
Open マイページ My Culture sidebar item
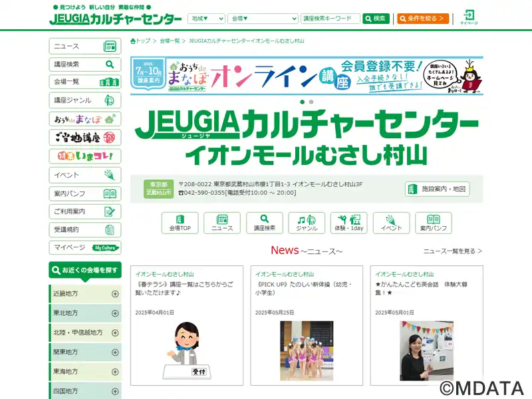[85, 247]
